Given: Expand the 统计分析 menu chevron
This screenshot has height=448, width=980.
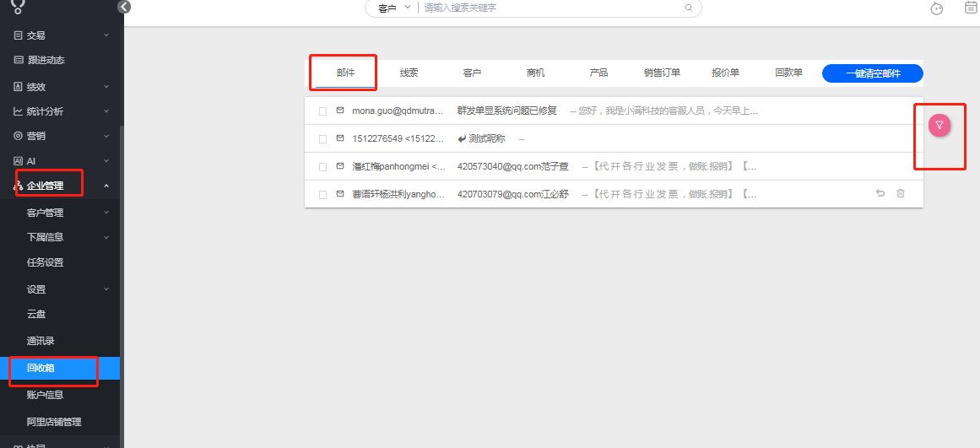Looking at the screenshot, I should tap(106, 111).
